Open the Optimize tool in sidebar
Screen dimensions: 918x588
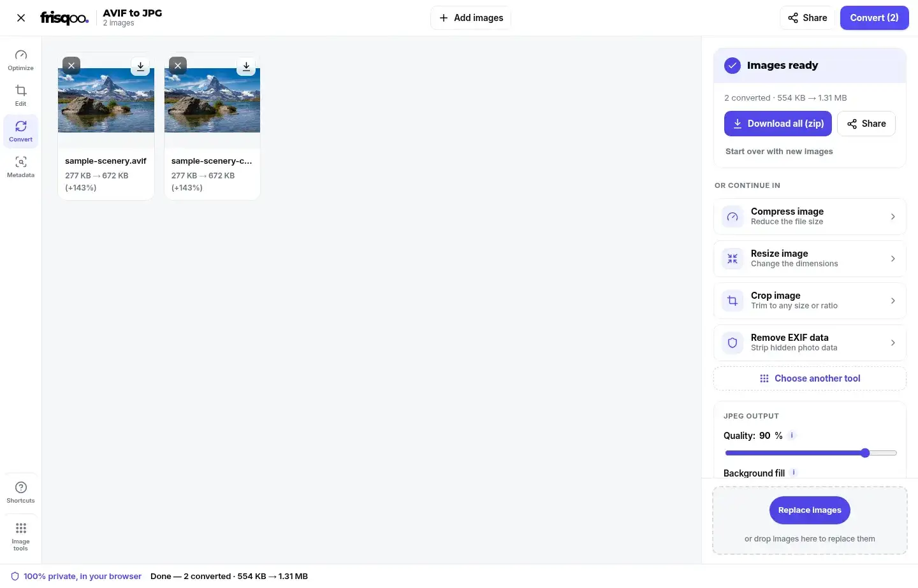click(21, 60)
